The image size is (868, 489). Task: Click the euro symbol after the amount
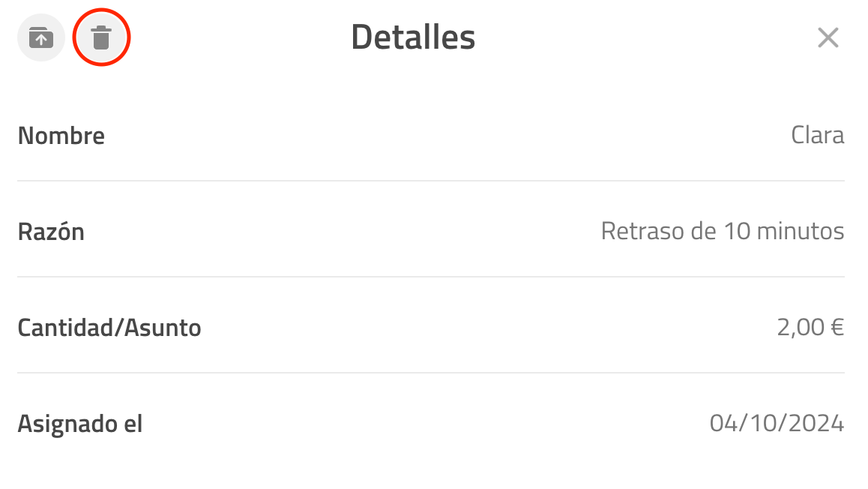tap(837, 327)
